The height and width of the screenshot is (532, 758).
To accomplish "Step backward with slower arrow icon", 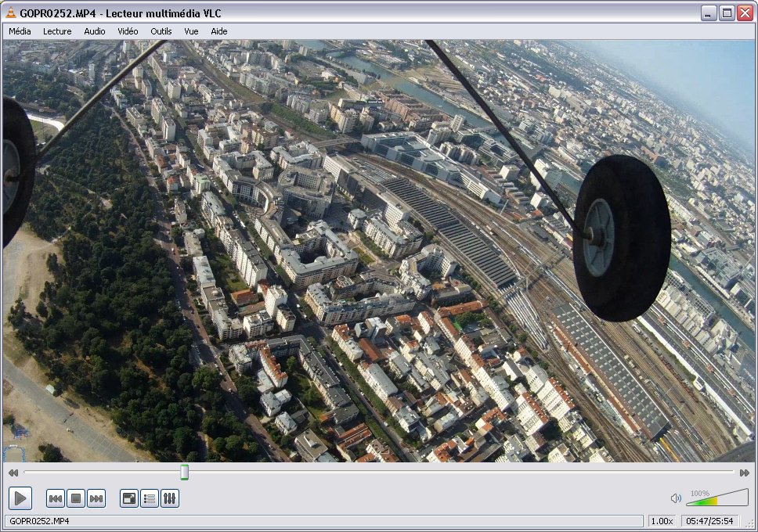I will [13, 473].
